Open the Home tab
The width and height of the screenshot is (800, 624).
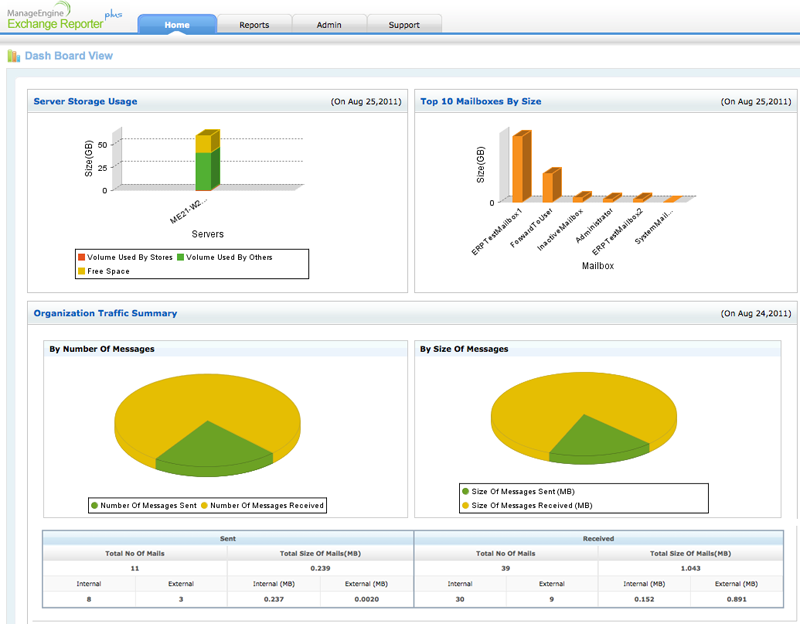(x=177, y=24)
